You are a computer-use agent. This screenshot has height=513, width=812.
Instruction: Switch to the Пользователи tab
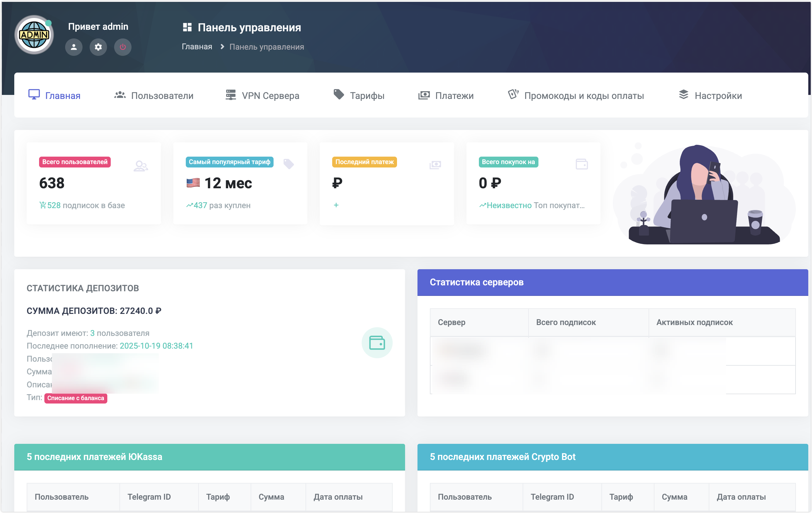154,96
